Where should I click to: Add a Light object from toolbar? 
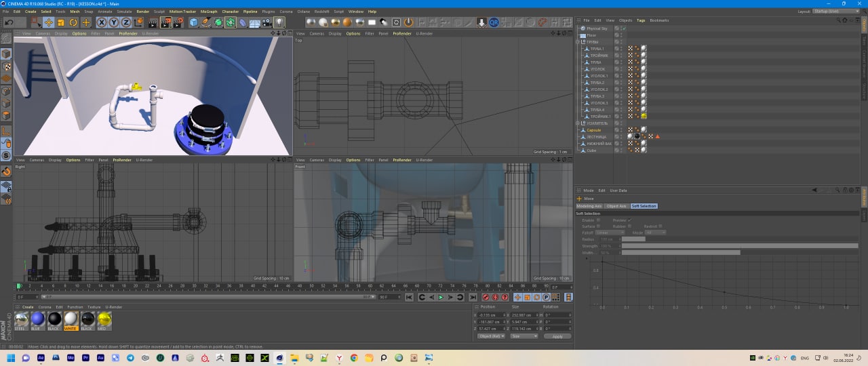(x=279, y=22)
